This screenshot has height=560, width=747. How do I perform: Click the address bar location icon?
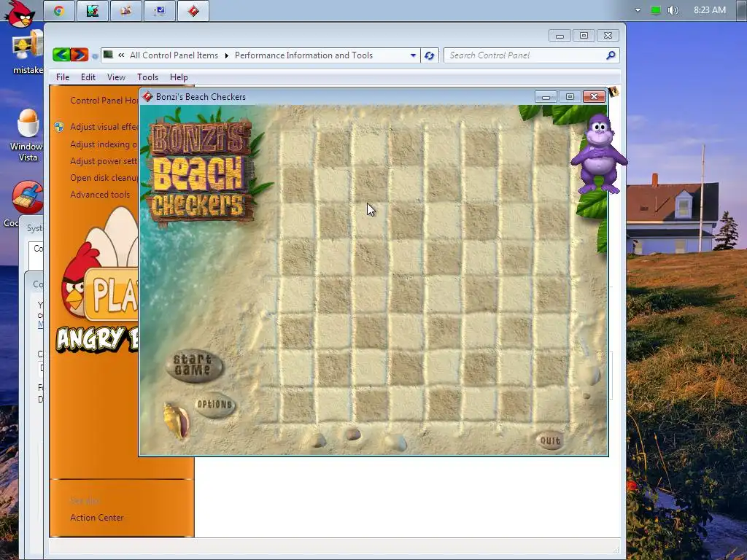[108, 55]
